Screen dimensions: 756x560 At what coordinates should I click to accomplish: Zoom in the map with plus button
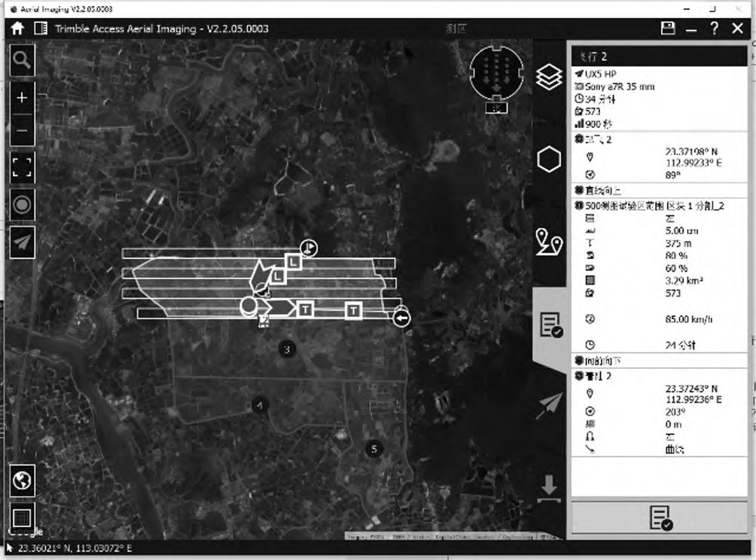pos(22,98)
